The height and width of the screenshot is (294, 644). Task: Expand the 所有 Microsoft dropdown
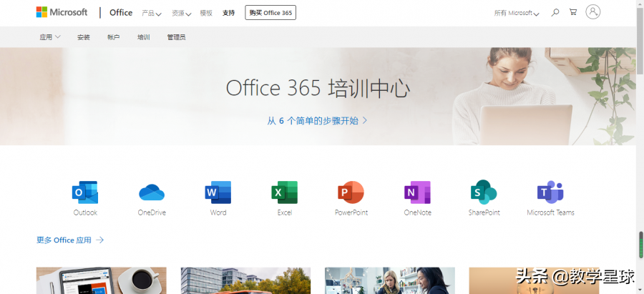pos(517,13)
